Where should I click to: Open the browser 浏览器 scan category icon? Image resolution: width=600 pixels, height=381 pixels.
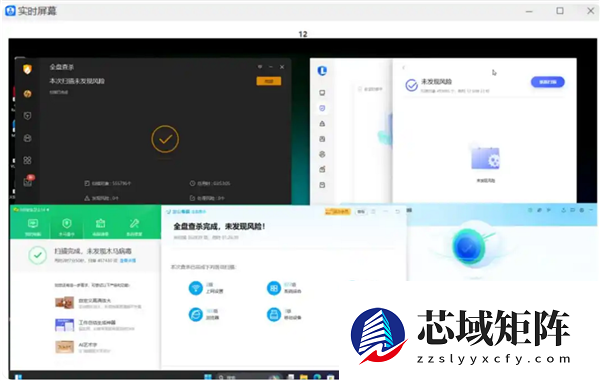coord(196,314)
